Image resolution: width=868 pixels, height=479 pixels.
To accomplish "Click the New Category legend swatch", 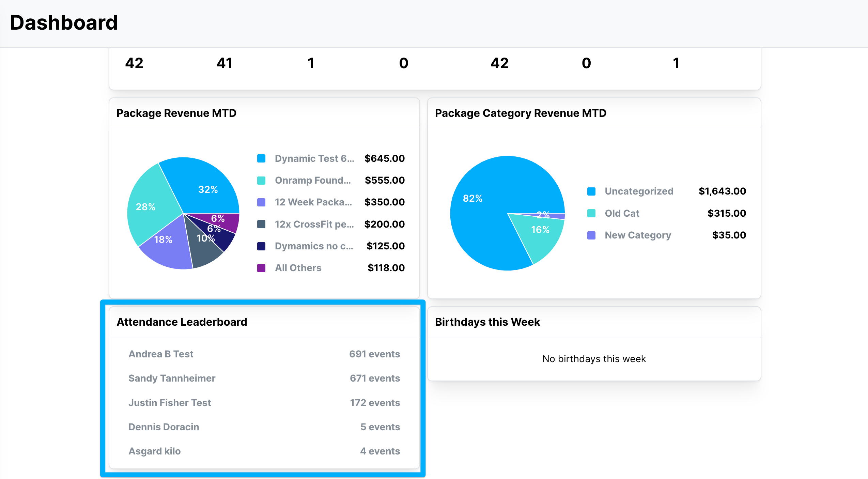I will click(591, 235).
